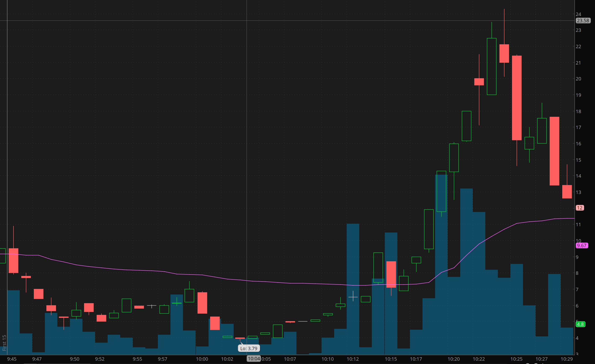Click the Lo: 3.79 low price tag

249,348
